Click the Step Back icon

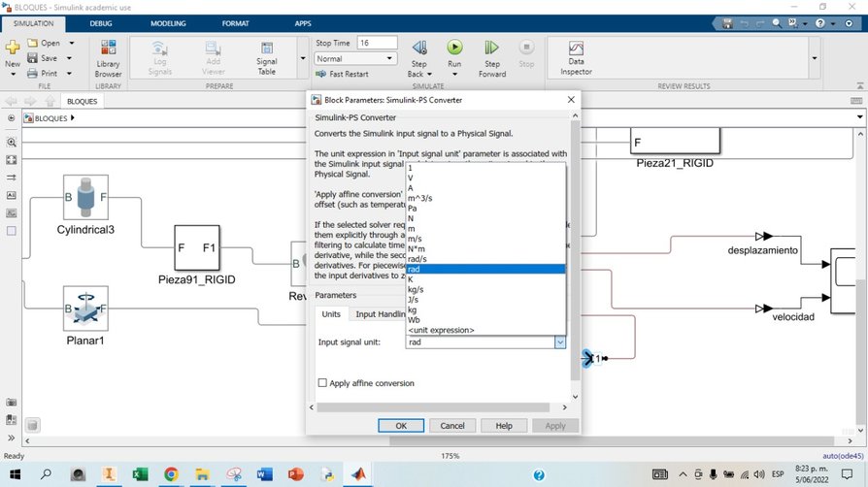(419, 48)
